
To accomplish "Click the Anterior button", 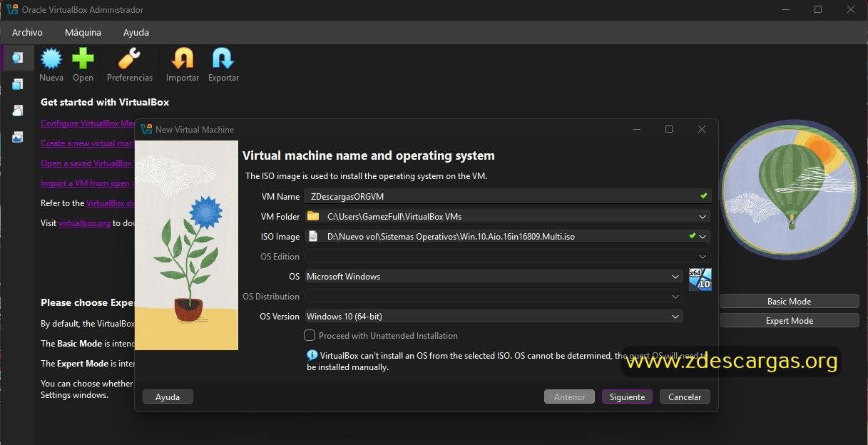I will coord(569,397).
